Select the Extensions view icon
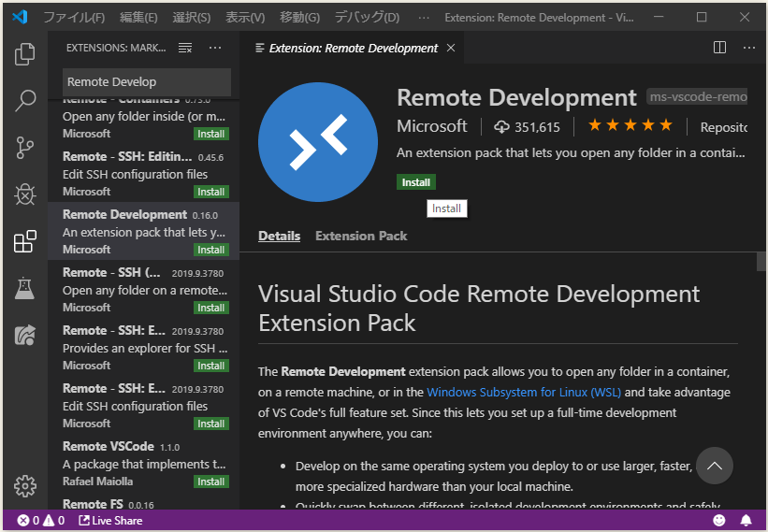This screenshot has height=532, width=768. (x=25, y=242)
